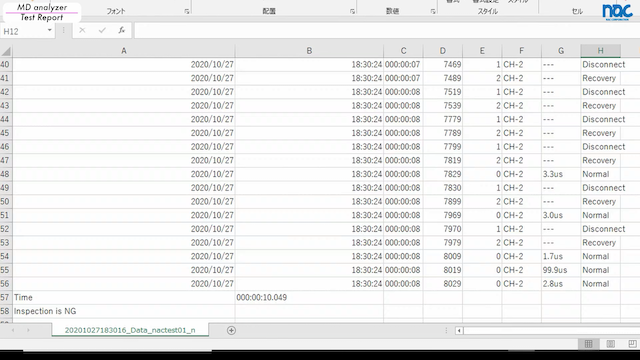Screen dimensions: 640x360
Task: Open number group dialog launcher
Action: [433, 11]
